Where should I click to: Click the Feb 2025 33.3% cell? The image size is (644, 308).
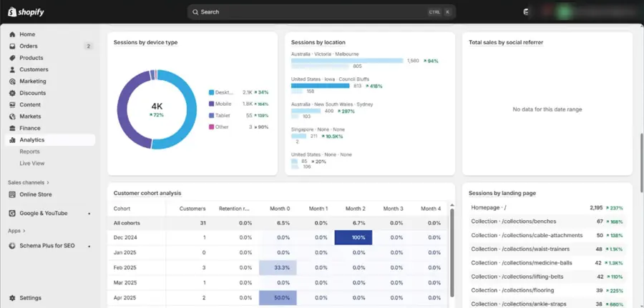tap(278, 267)
